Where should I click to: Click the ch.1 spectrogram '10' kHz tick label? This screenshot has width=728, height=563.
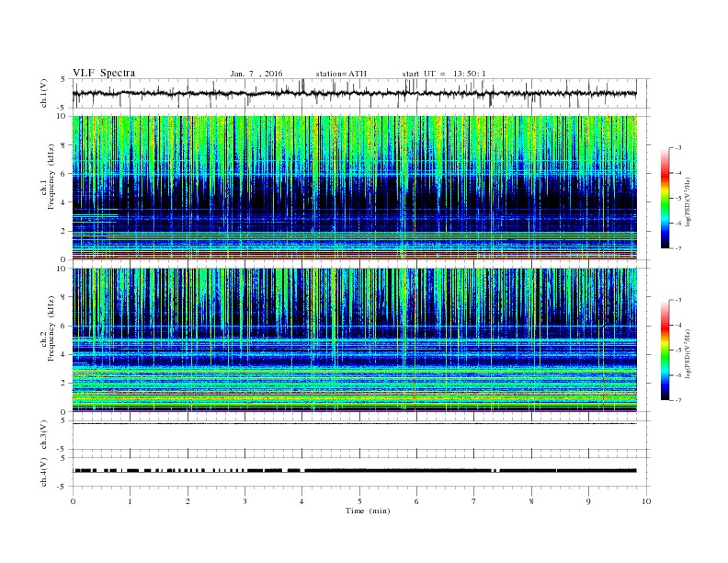tap(63, 116)
